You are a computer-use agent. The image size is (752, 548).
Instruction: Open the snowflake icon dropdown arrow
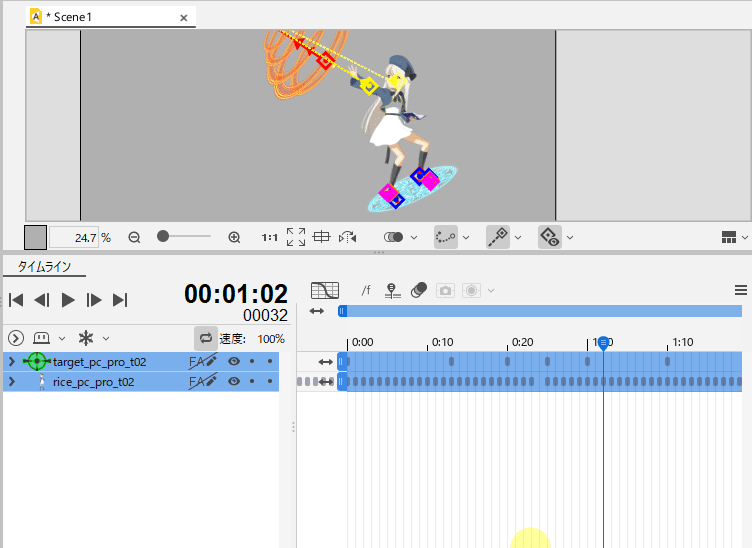click(106, 338)
